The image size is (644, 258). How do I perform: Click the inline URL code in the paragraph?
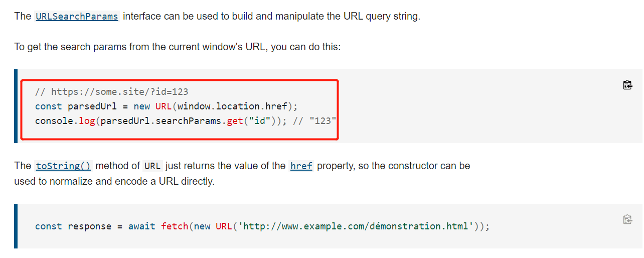coord(152,166)
